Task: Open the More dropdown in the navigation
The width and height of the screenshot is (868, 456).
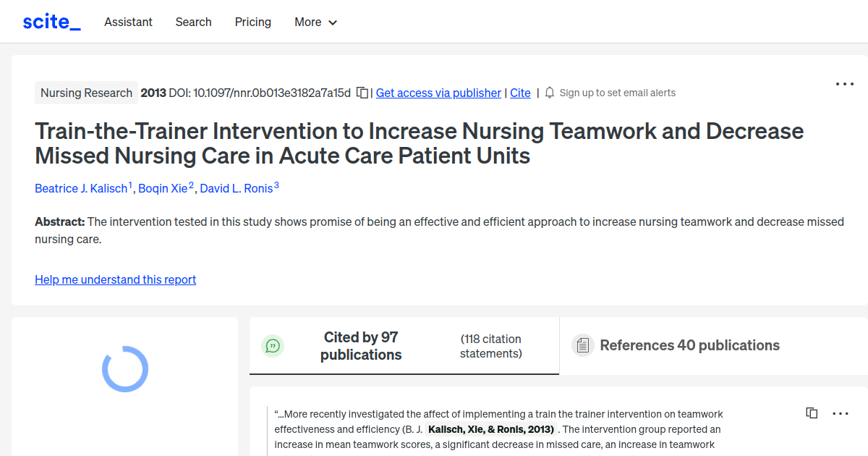Action: [x=315, y=22]
